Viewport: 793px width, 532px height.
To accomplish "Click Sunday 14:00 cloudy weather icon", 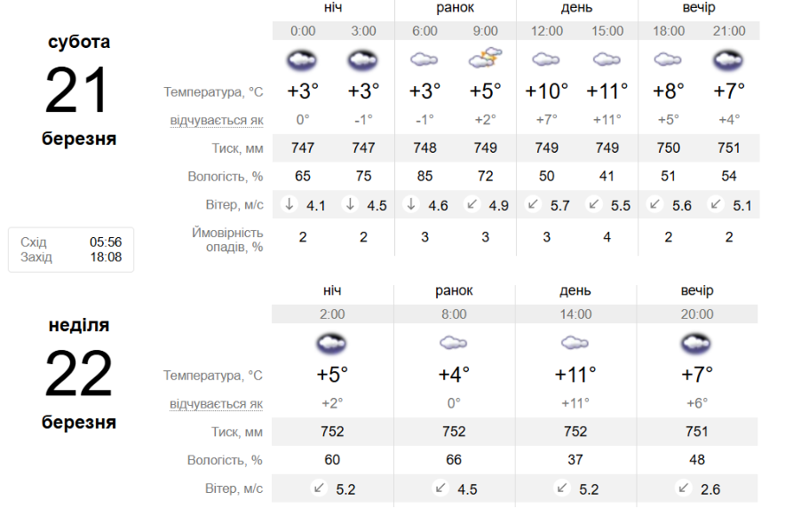I will click(575, 343).
